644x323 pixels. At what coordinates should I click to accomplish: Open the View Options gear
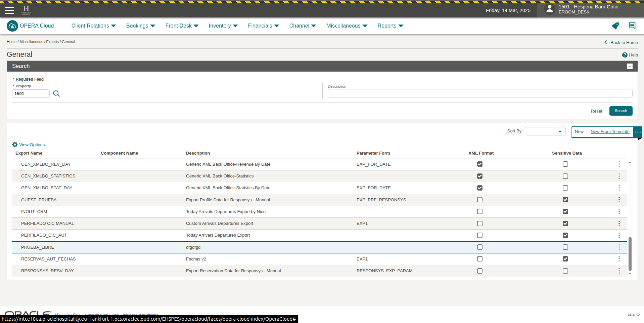coord(15,145)
